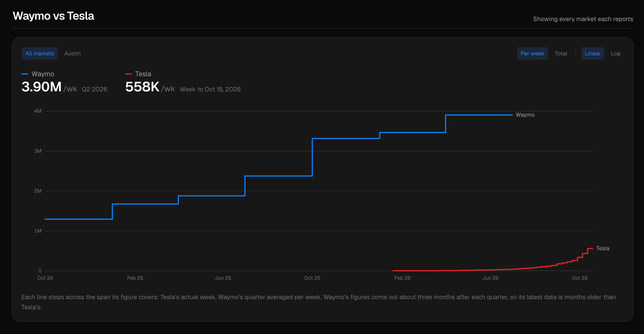The height and width of the screenshot is (334, 644).
Task: Switch to the Total view
Action: 561,53
